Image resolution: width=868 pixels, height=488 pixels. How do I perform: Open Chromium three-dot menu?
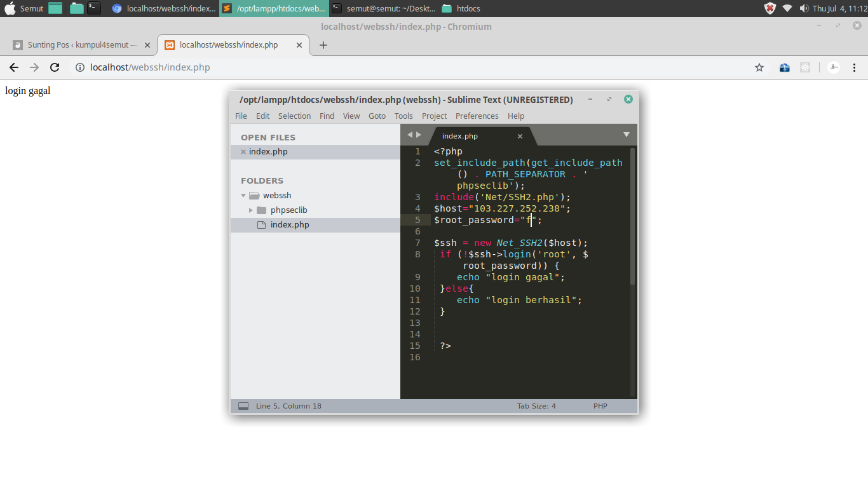click(855, 67)
